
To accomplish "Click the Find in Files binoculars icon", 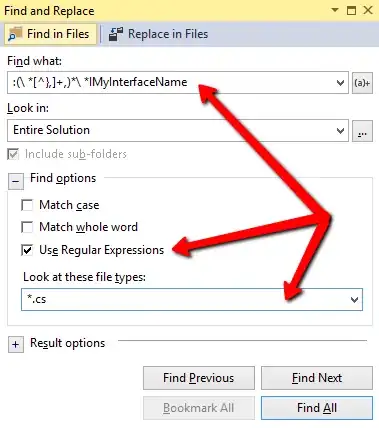I will click(15, 34).
